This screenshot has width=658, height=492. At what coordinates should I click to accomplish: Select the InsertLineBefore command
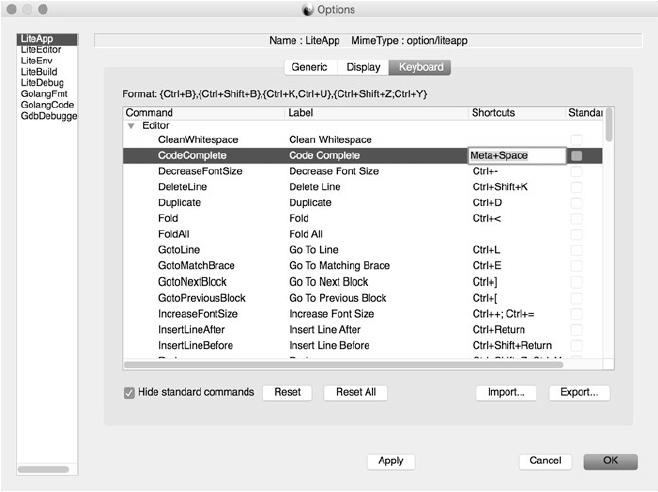[196, 345]
